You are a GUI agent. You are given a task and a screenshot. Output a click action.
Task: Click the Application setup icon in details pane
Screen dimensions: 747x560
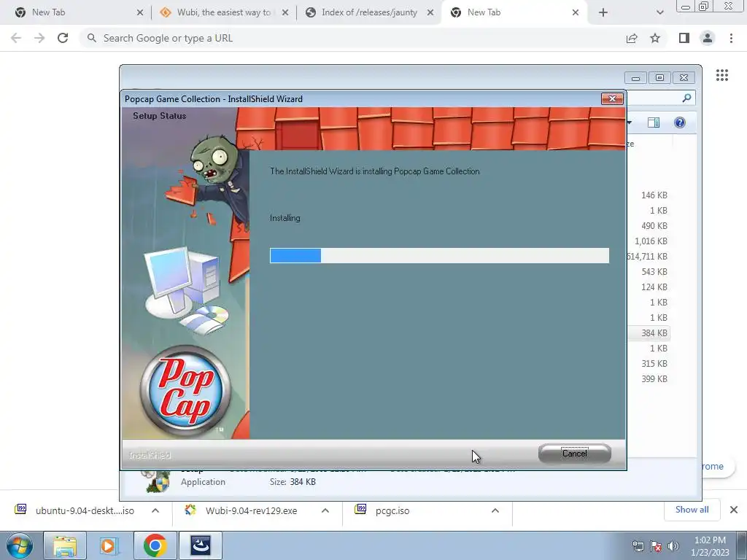tap(156, 481)
